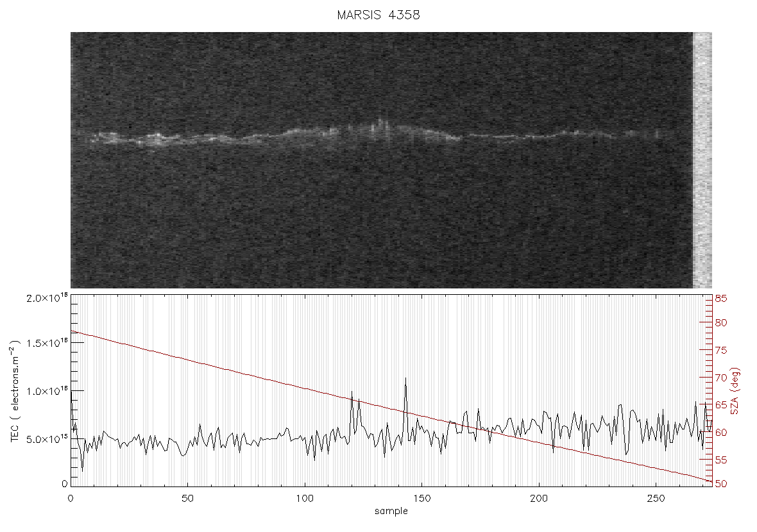Click the x-axis tick label 200

(539, 498)
